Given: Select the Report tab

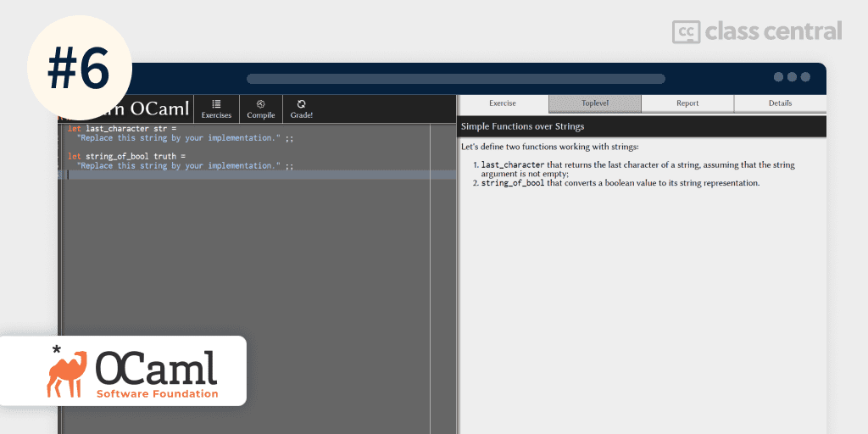Looking at the screenshot, I should [687, 103].
